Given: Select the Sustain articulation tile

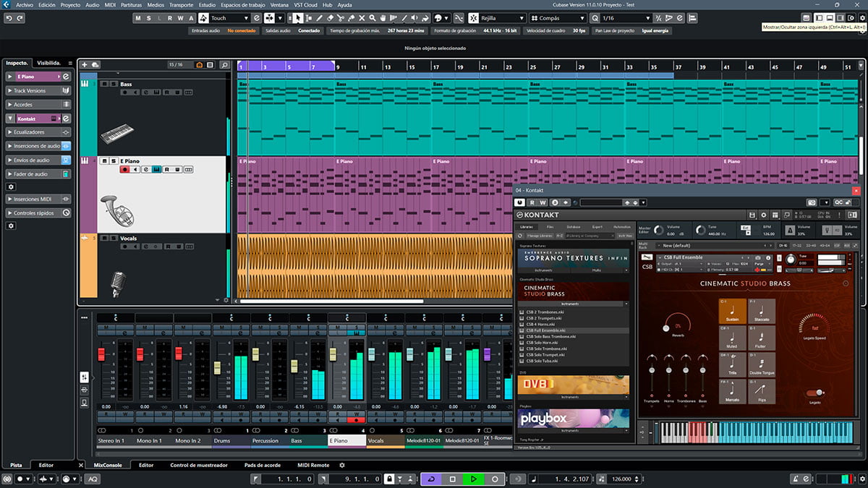Looking at the screenshot, I should tap(732, 311).
